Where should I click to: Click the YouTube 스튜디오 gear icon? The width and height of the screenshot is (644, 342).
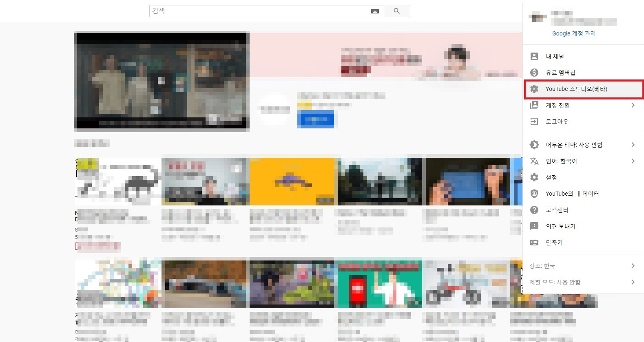tap(534, 89)
